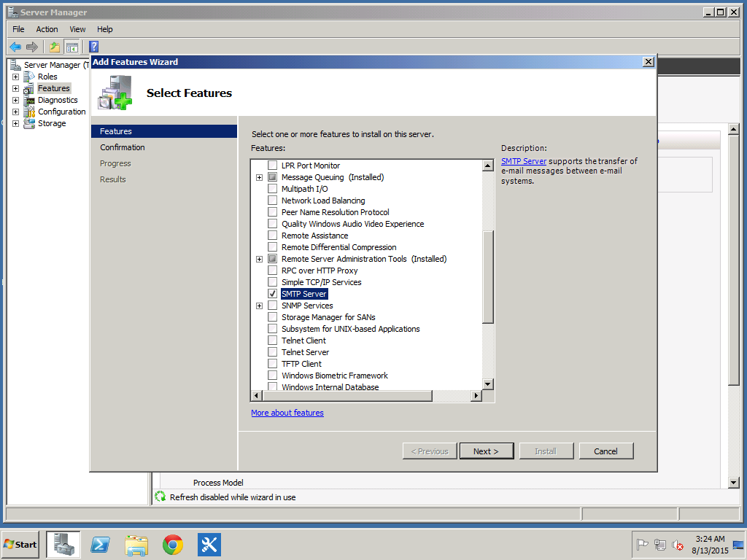747x560 pixels.
Task: Expand SNMP Services feature node
Action: click(259, 306)
